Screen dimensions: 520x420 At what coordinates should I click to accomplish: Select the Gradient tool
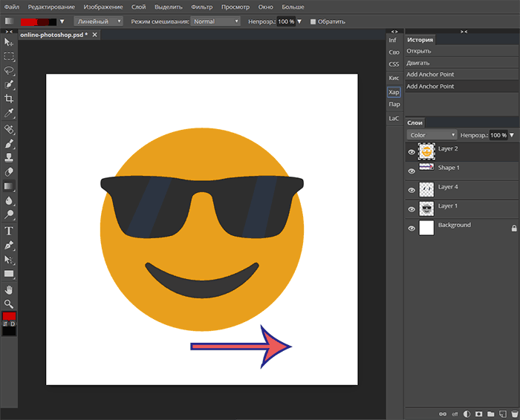coord(9,186)
